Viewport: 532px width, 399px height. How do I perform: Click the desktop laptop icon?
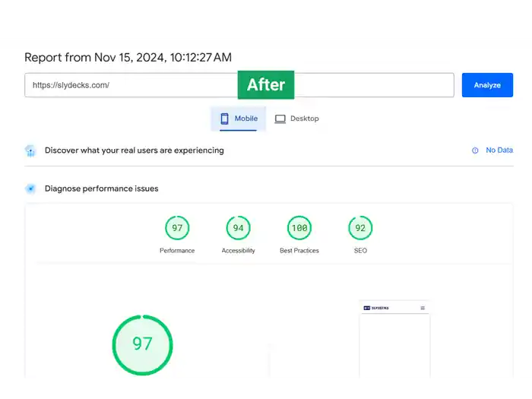click(280, 119)
